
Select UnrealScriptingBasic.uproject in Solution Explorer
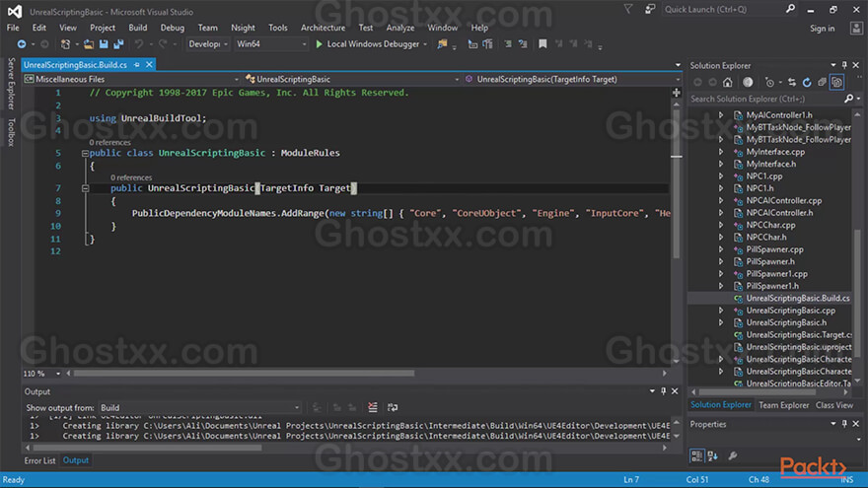pyautogui.click(x=799, y=347)
